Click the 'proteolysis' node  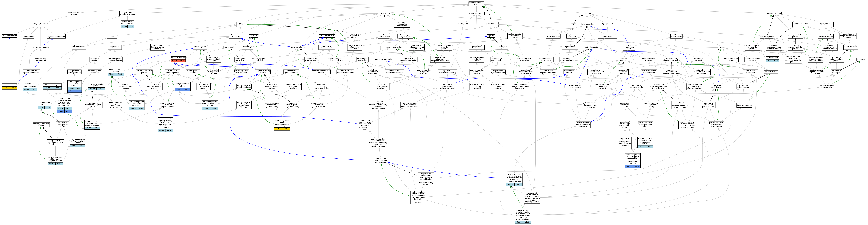tap(861, 59)
